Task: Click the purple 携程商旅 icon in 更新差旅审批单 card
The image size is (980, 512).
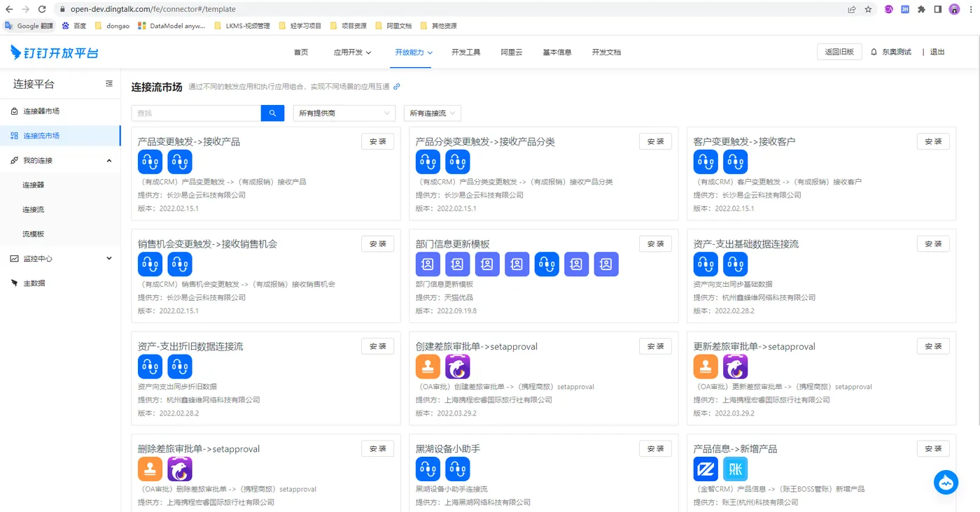Action: [x=736, y=367]
